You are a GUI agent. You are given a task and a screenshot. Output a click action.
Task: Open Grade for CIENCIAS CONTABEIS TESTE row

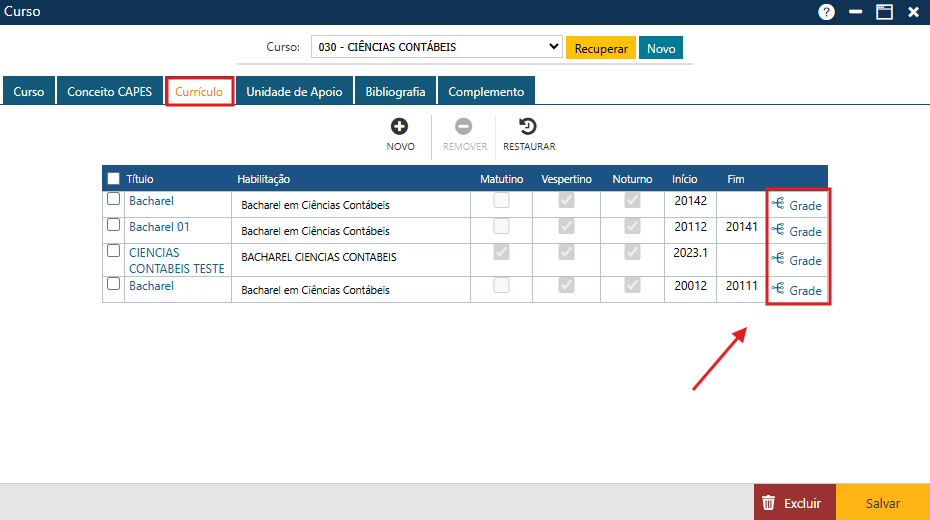click(x=797, y=260)
